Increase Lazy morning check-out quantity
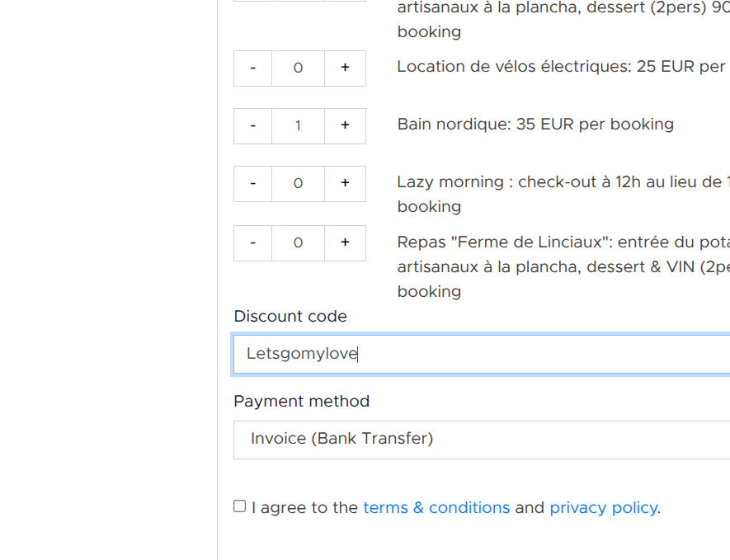 (345, 183)
